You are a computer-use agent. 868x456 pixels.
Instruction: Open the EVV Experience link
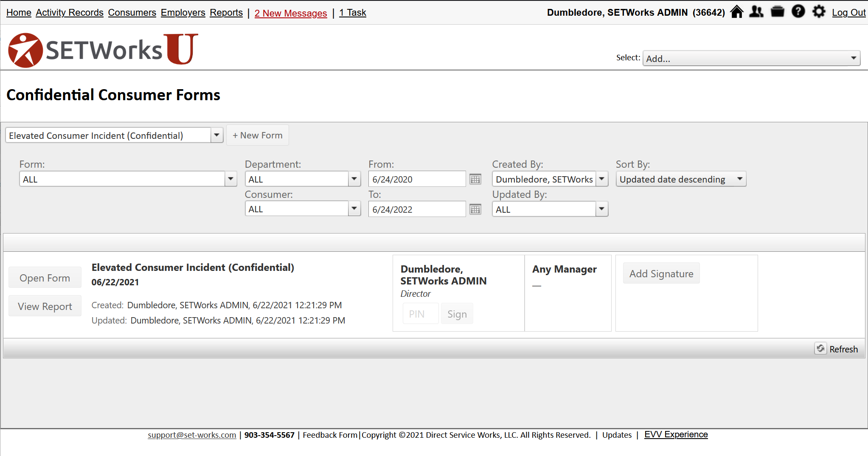point(676,434)
